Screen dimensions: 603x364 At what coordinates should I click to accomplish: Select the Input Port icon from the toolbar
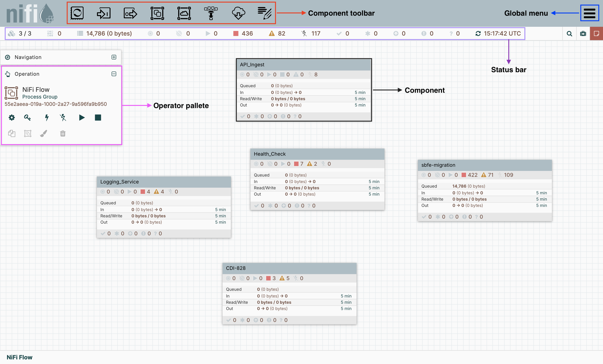coord(103,13)
